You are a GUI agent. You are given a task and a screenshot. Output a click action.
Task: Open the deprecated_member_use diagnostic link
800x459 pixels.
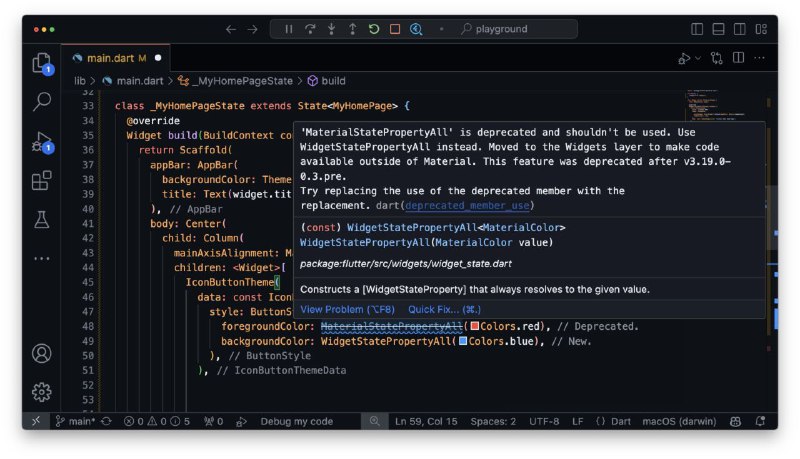tap(467, 206)
